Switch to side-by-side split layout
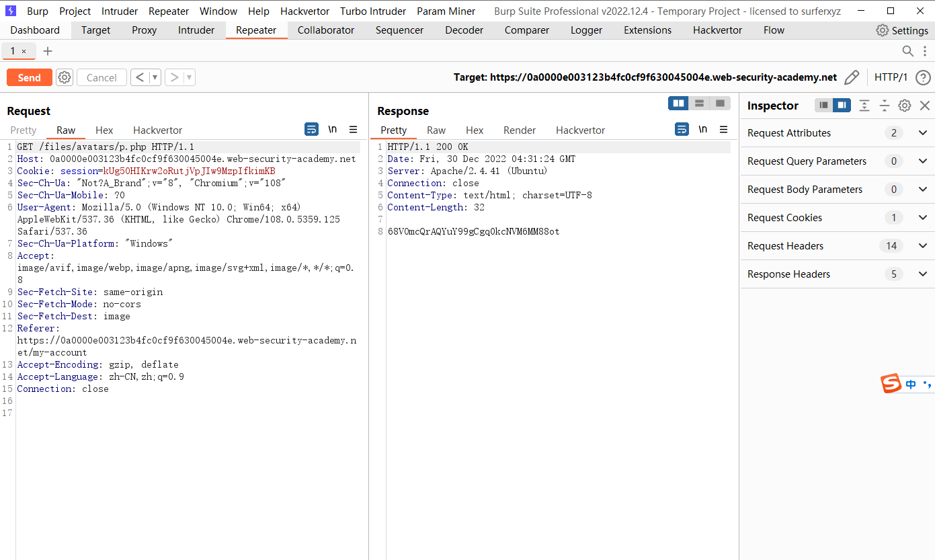 (x=678, y=103)
